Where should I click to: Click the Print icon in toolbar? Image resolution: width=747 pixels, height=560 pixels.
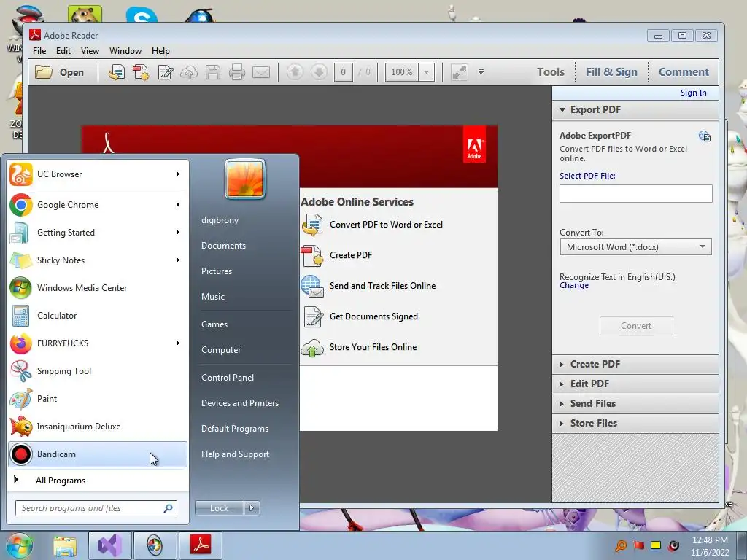237,72
